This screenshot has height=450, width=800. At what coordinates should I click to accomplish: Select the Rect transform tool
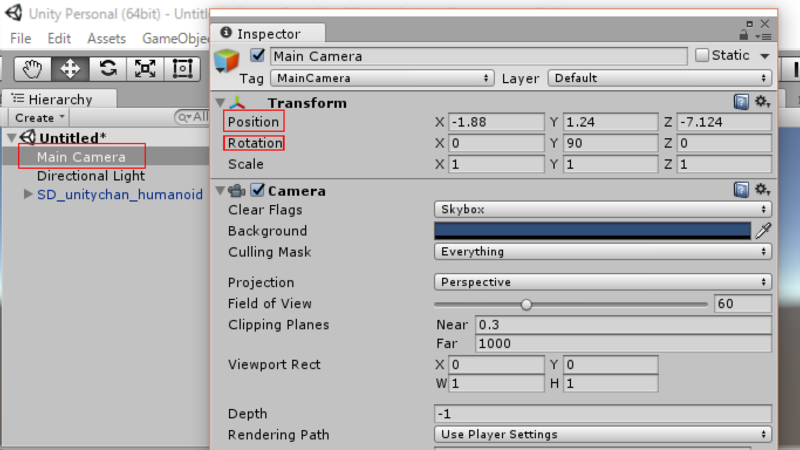[182, 69]
